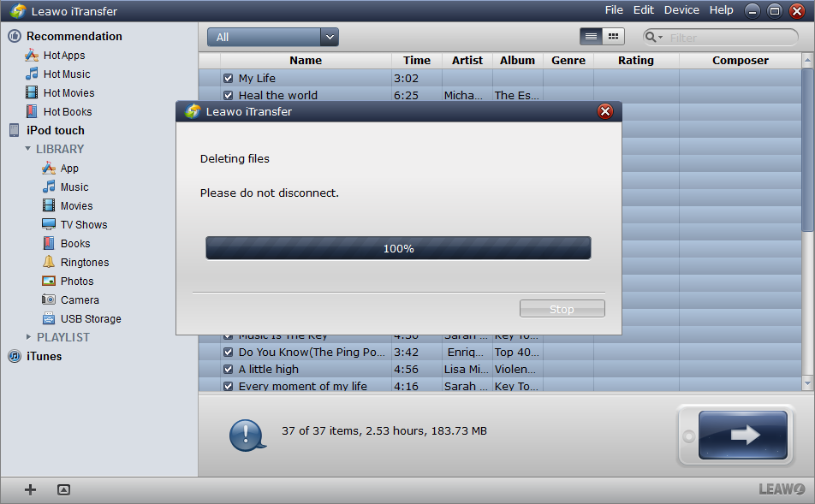Open the Hot Music icon

(x=32, y=74)
